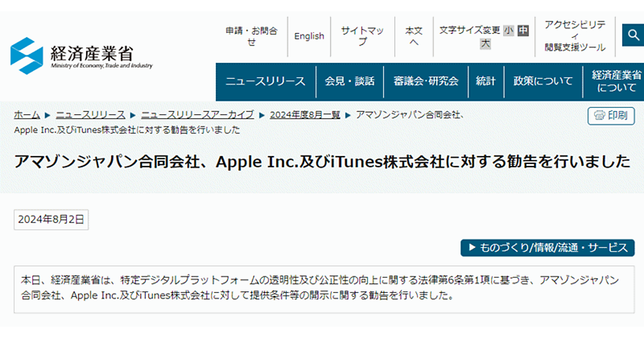This screenshot has width=644, height=338.
Task: Switch site language to English
Action: click(x=309, y=36)
